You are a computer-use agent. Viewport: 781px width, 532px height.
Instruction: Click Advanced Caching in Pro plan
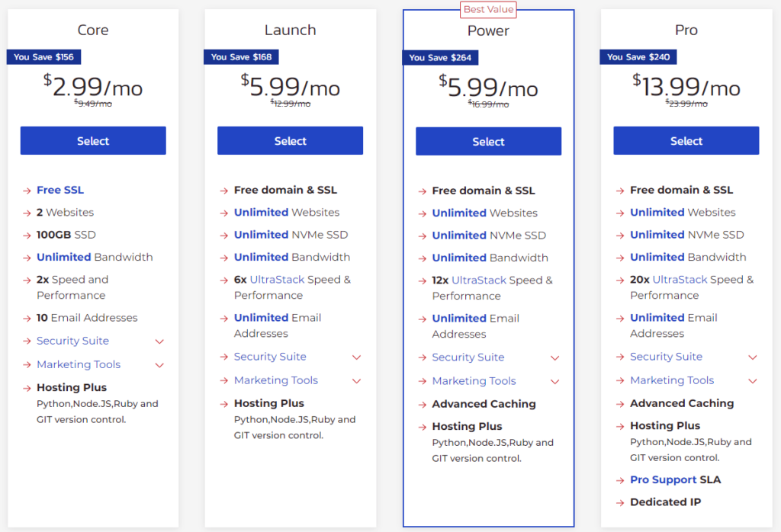coord(682,403)
